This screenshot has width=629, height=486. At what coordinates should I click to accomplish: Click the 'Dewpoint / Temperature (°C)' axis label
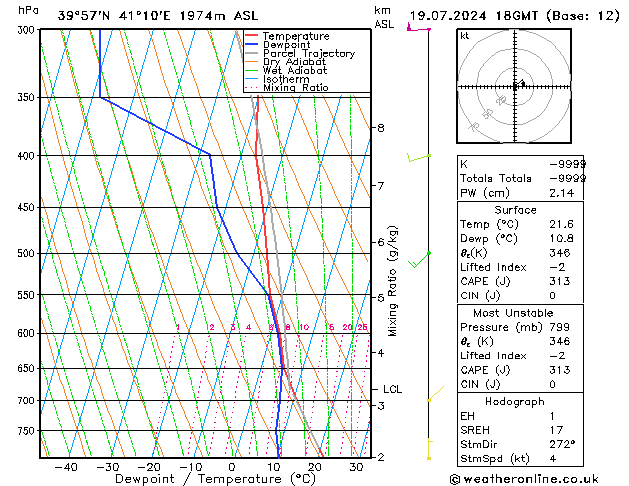click(x=215, y=479)
